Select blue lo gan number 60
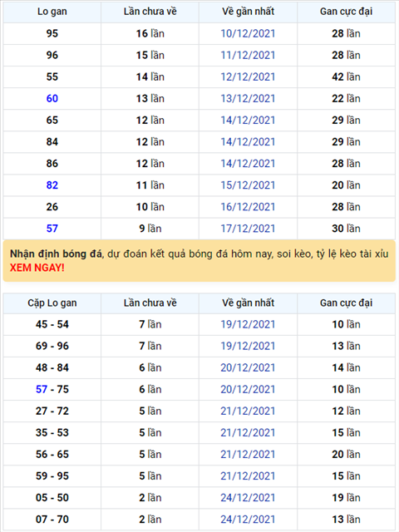 click(52, 98)
